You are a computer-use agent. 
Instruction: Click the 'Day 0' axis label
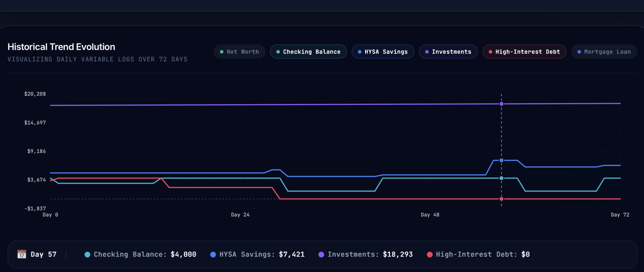tap(51, 215)
